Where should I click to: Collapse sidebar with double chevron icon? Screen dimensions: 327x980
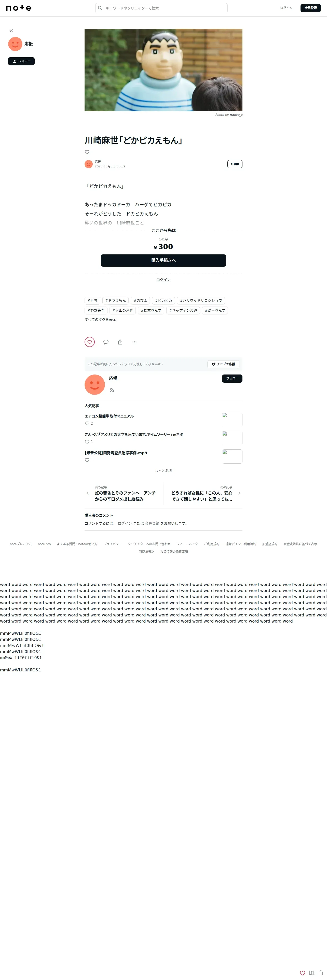[11, 31]
